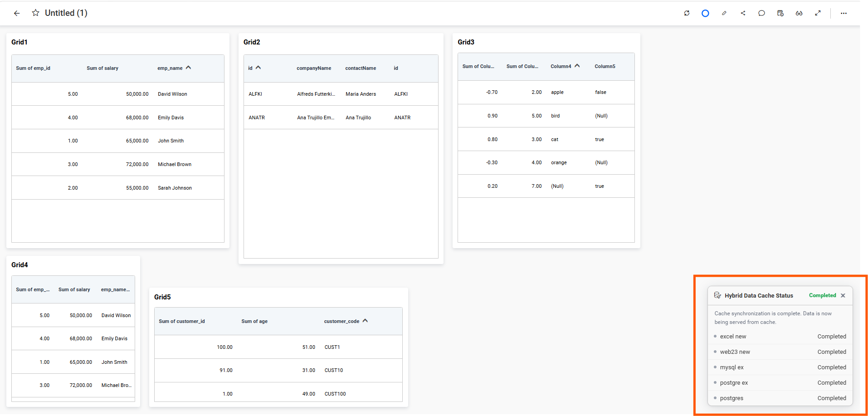Select the 'mysql ex' cache source row
The image size is (868, 416).
(x=780, y=367)
